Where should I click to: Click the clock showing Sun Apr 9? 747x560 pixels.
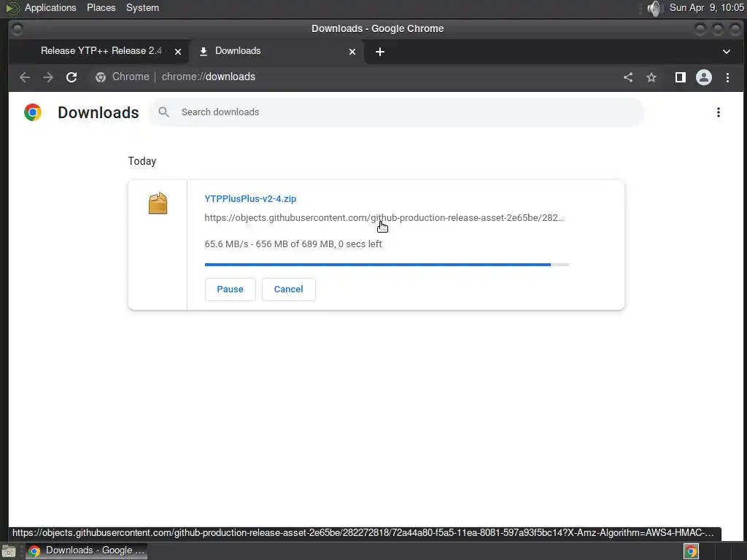[706, 7]
